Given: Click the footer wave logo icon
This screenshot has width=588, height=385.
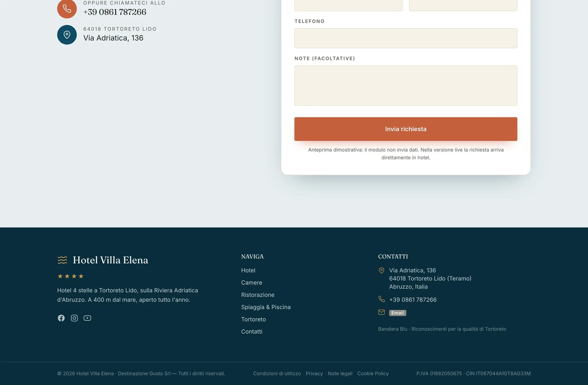Looking at the screenshot, I should pyautogui.click(x=62, y=260).
